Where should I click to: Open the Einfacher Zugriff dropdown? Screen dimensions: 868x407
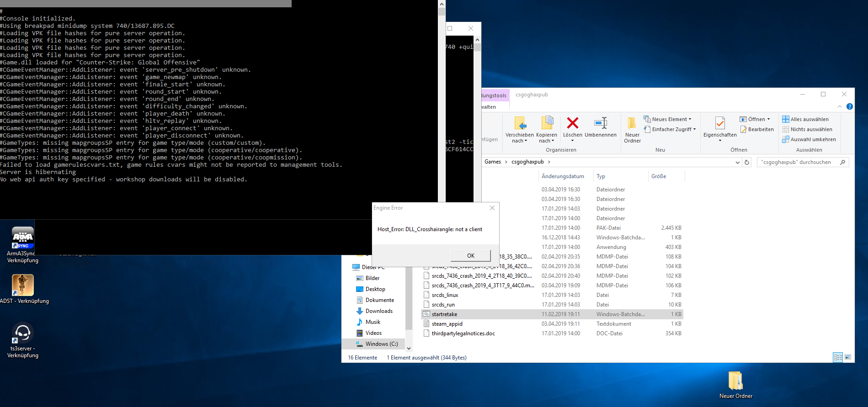(670, 129)
